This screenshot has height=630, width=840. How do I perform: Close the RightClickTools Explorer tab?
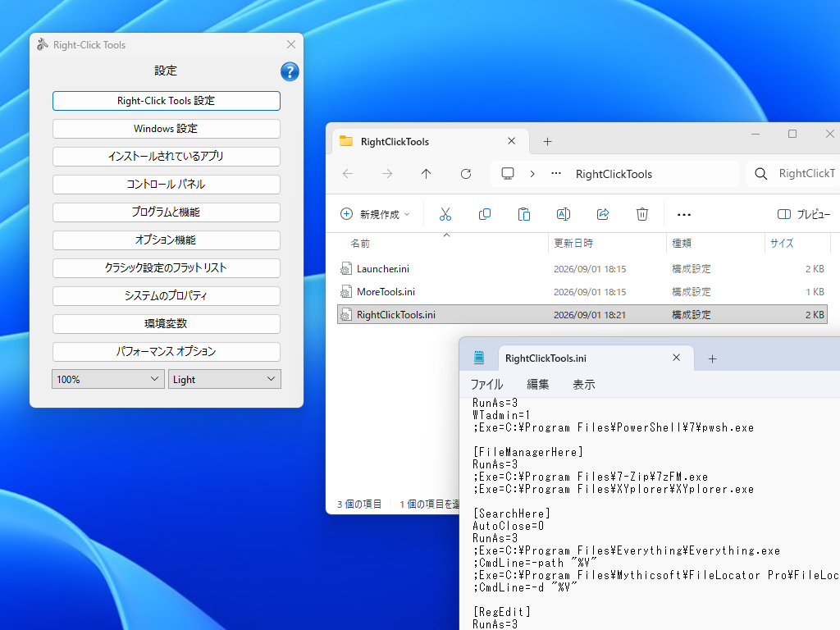point(512,141)
